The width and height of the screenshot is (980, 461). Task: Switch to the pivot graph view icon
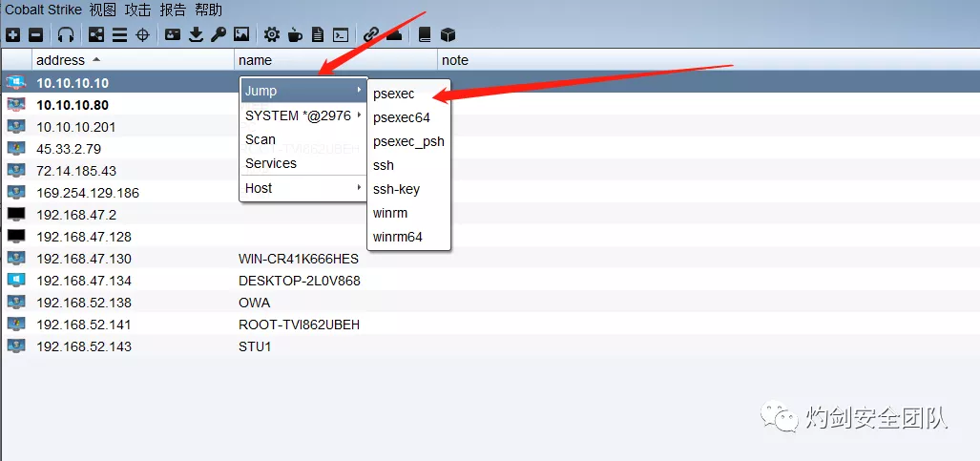pyautogui.click(x=96, y=34)
